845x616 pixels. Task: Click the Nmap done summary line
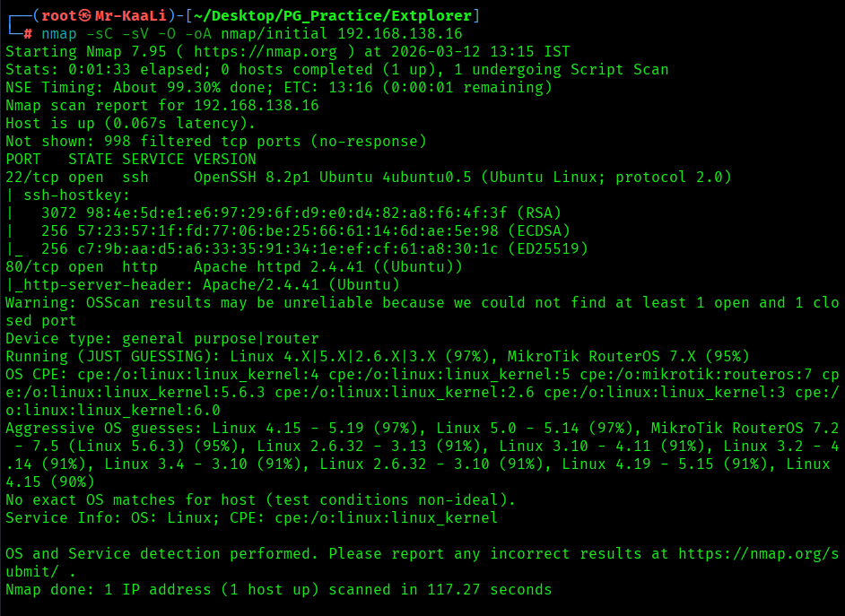(278, 589)
